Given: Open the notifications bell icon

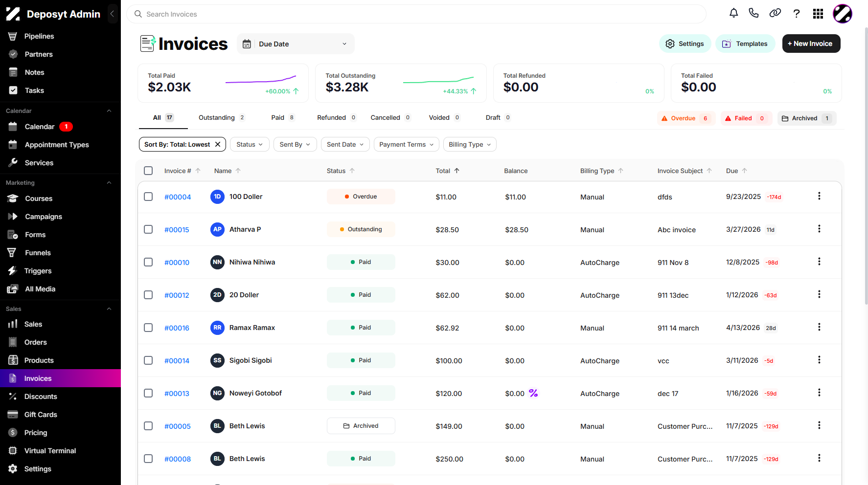Looking at the screenshot, I should [733, 13].
